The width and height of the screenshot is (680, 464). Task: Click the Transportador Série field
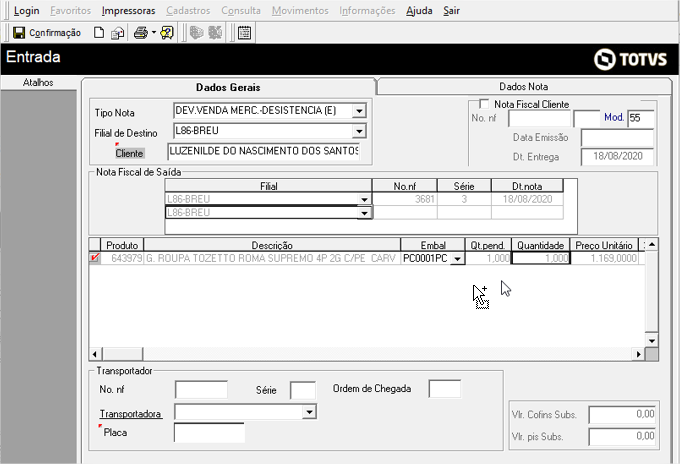pos(303,390)
